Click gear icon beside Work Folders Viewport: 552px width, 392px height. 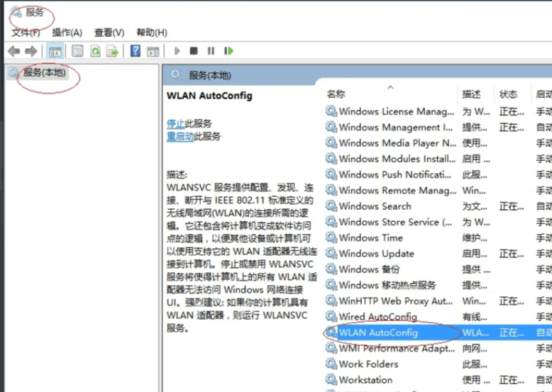tap(331, 364)
